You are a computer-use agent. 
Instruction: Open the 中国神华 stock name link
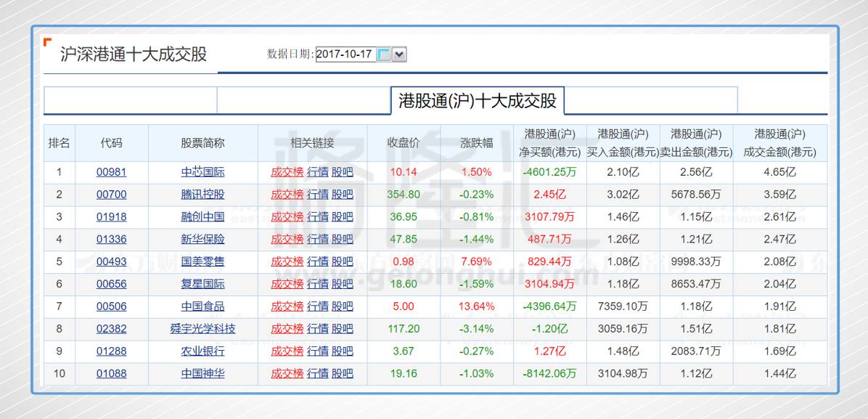pyautogui.click(x=202, y=373)
